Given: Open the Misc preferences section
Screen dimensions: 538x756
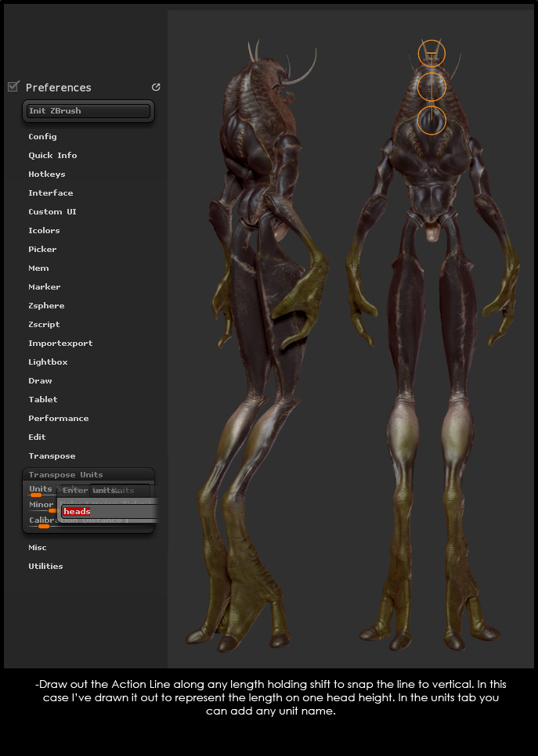Looking at the screenshot, I should (x=38, y=548).
